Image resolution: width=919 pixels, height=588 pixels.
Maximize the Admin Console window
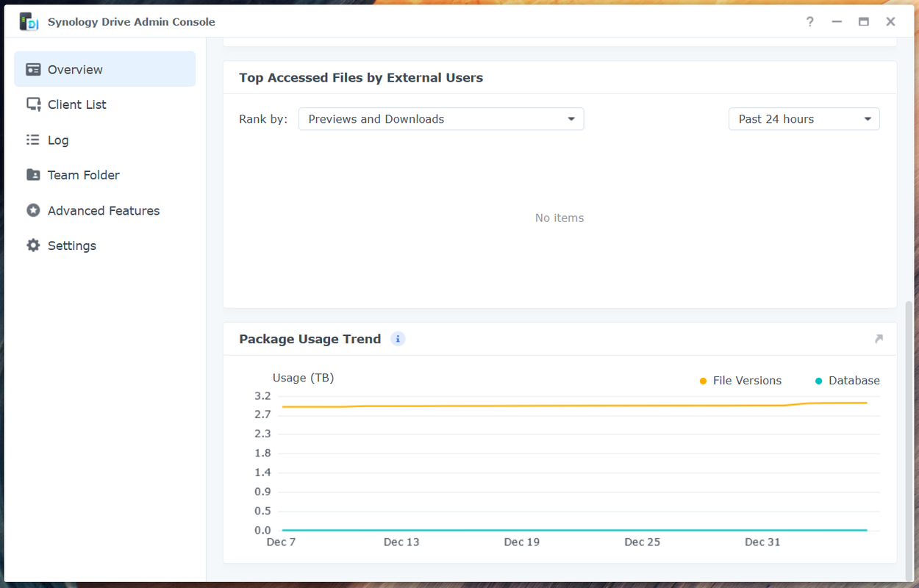coord(864,22)
